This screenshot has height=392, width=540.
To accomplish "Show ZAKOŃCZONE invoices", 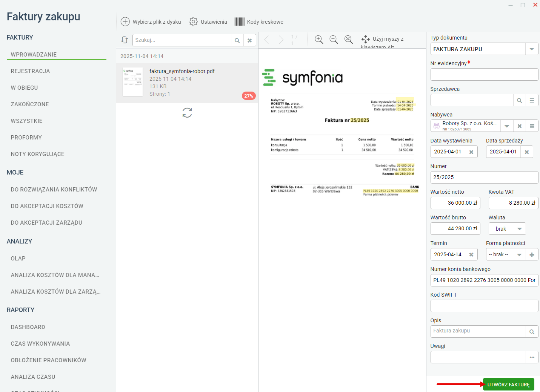I will click(30, 104).
